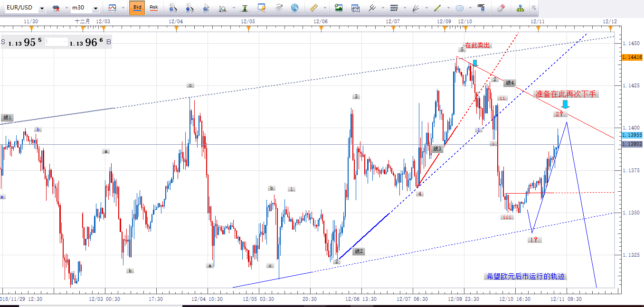The height and width of the screenshot is (307, 644).
Task: Expand the trend line dropdown arrow
Action: (x=448, y=8)
